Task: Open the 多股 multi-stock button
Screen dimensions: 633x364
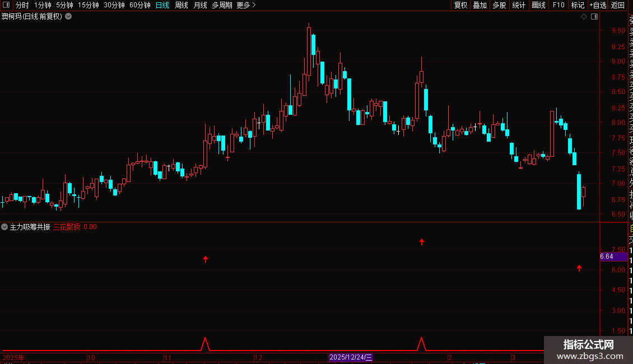Action: [x=499, y=5]
